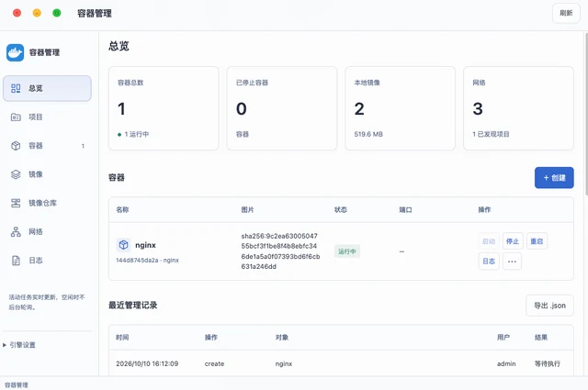588x390 pixels.
Task: Stop the nginx container with 停止
Action: click(x=513, y=241)
